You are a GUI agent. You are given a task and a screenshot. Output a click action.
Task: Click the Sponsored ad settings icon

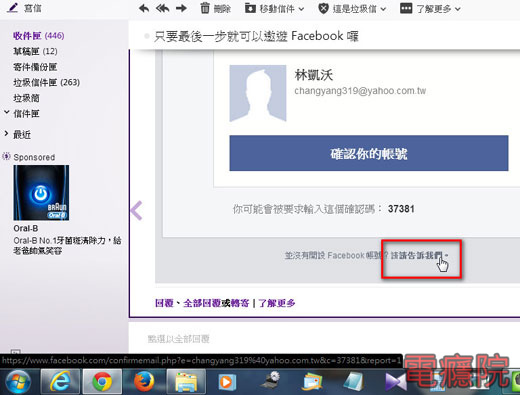click(x=6, y=156)
